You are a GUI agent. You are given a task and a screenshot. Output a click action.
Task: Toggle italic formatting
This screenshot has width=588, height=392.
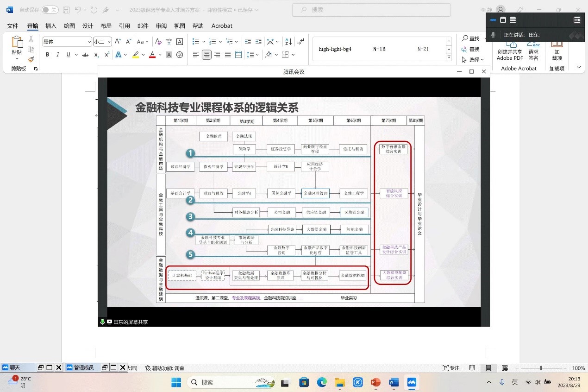pyautogui.click(x=58, y=55)
